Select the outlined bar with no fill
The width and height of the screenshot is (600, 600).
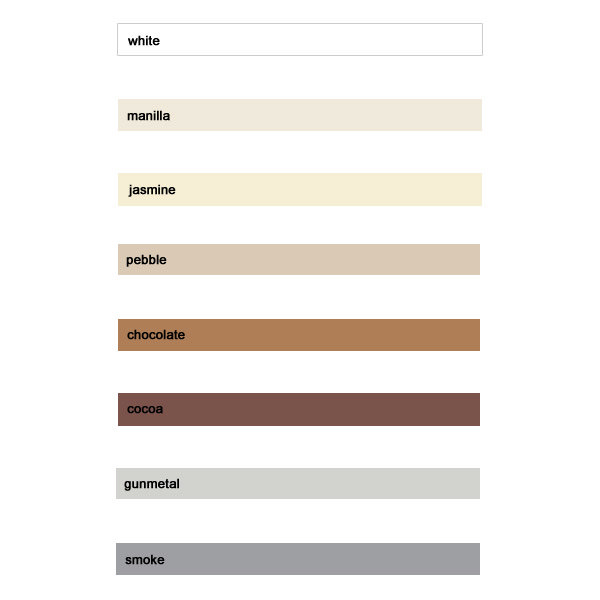(x=300, y=40)
